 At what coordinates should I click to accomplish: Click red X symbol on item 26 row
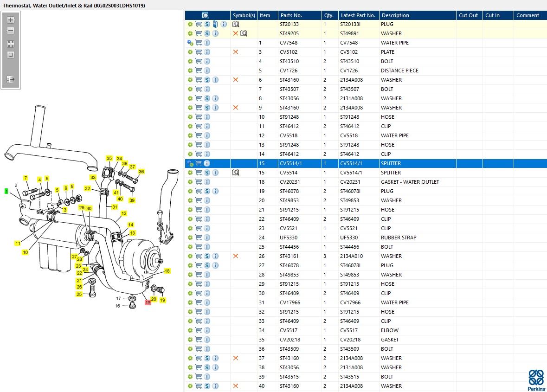(236, 256)
